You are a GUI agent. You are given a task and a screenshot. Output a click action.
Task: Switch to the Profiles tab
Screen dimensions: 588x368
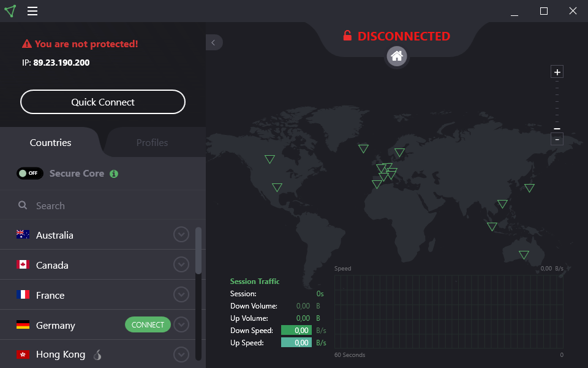[x=153, y=143]
